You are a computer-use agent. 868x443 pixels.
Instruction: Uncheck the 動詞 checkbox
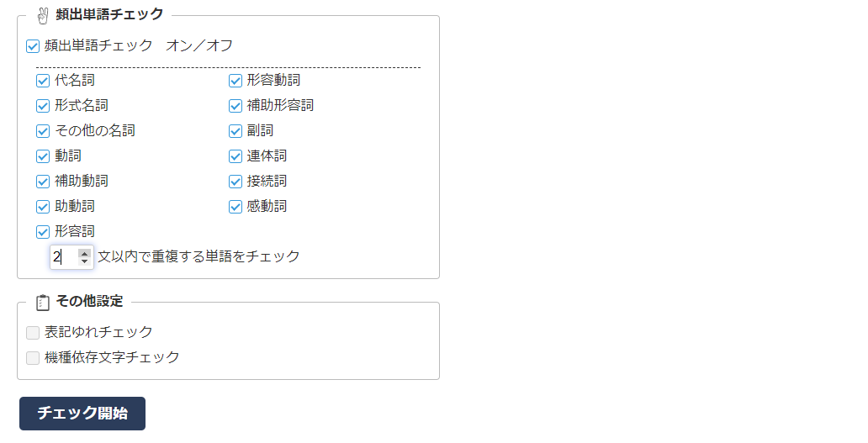pos(43,156)
